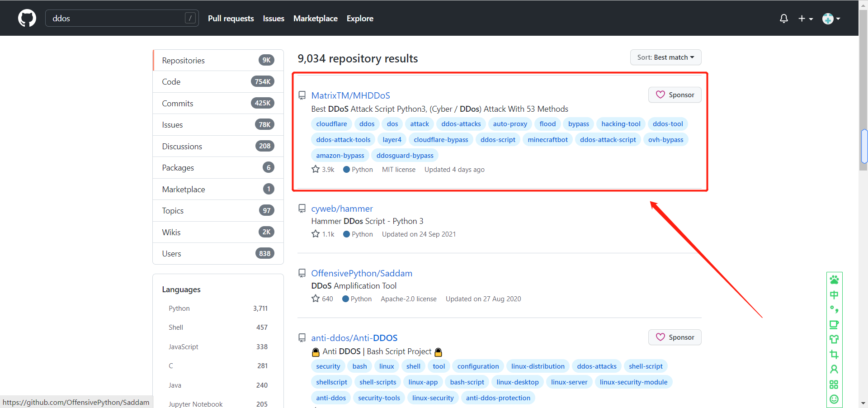
Task: Click the star icon showing 1.1k
Action: [x=316, y=234]
